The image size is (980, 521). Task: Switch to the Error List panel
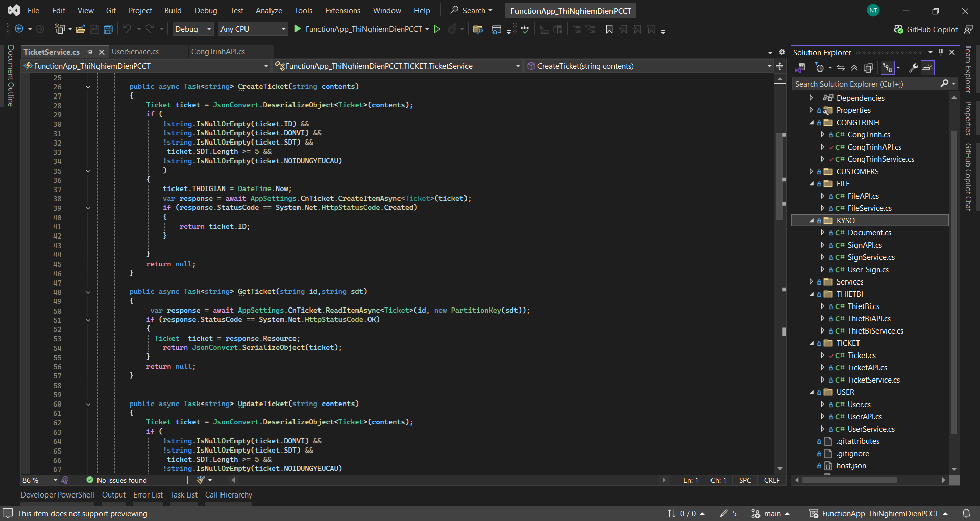pyautogui.click(x=148, y=494)
